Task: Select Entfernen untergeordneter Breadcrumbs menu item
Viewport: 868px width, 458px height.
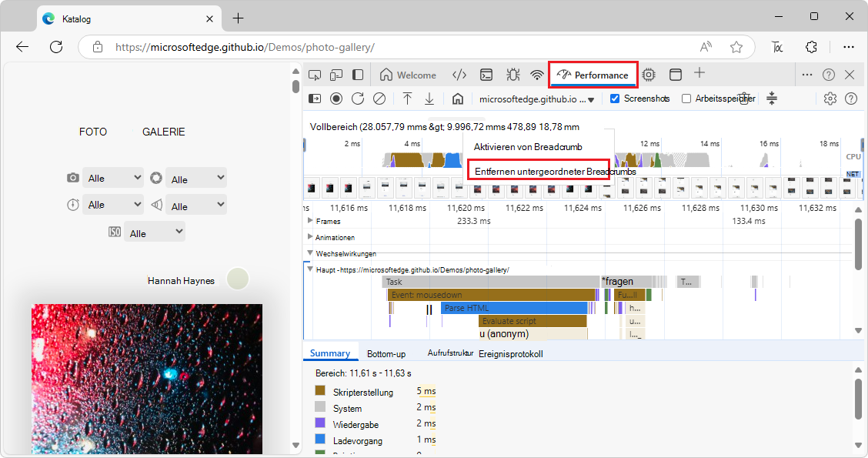Action: point(538,171)
